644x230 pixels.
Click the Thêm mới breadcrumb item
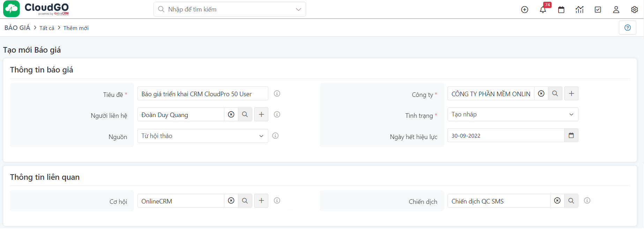(76, 28)
